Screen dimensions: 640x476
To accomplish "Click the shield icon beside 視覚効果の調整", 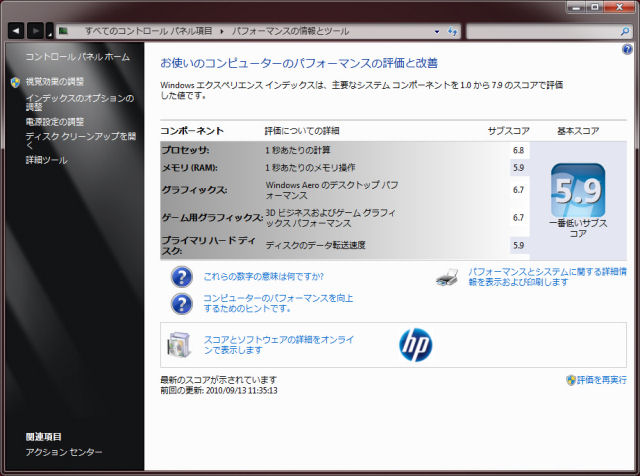I will coord(15,82).
